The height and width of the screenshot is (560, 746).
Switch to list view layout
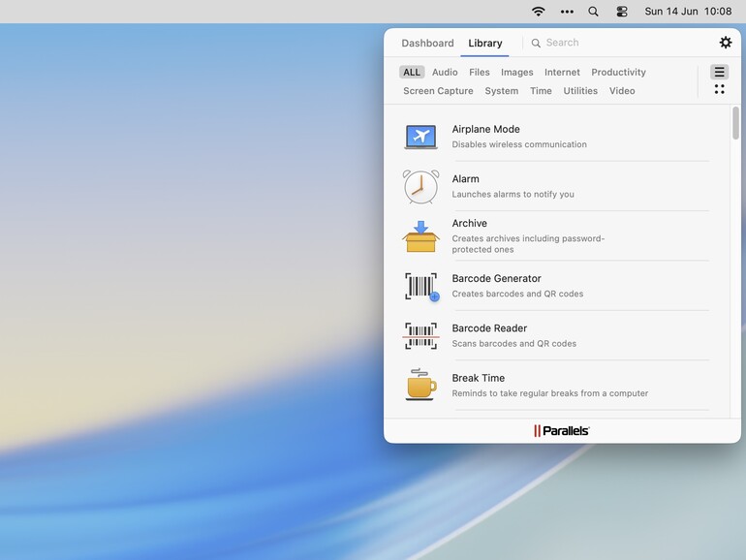[x=719, y=72]
